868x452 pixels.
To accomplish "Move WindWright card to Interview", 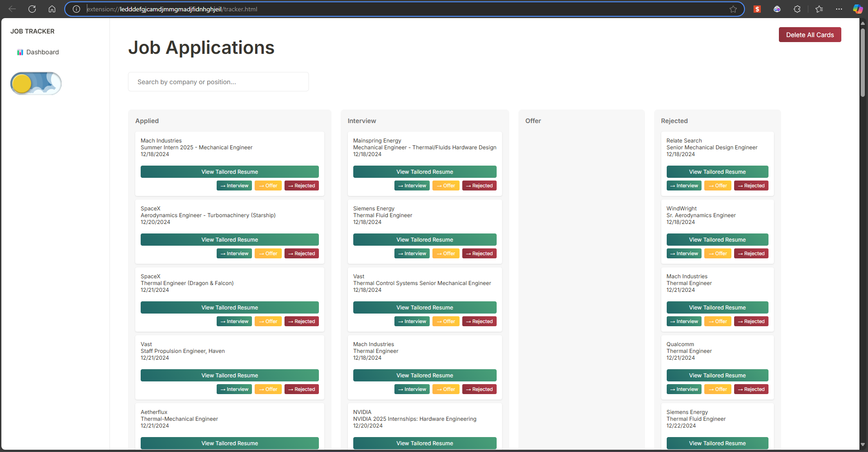I will tap(684, 253).
